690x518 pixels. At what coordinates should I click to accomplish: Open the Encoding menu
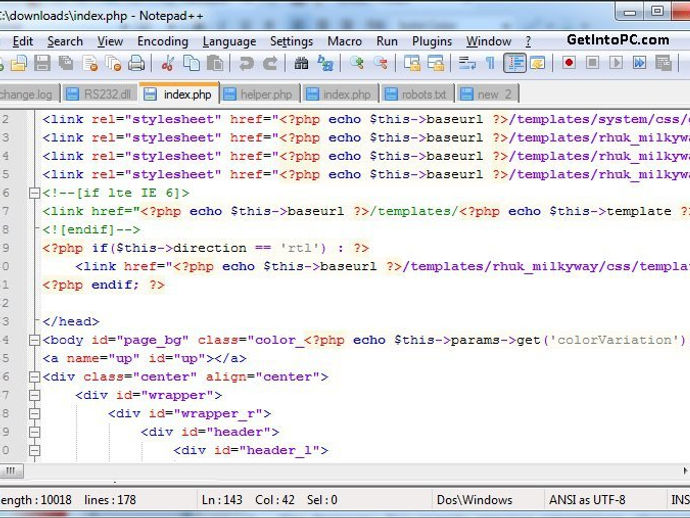coord(163,41)
